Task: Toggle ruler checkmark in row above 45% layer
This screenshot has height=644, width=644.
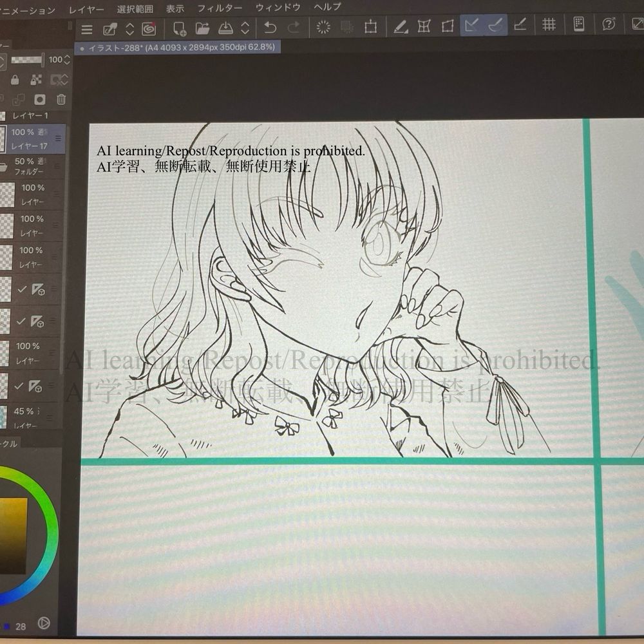Action: [19, 386]
